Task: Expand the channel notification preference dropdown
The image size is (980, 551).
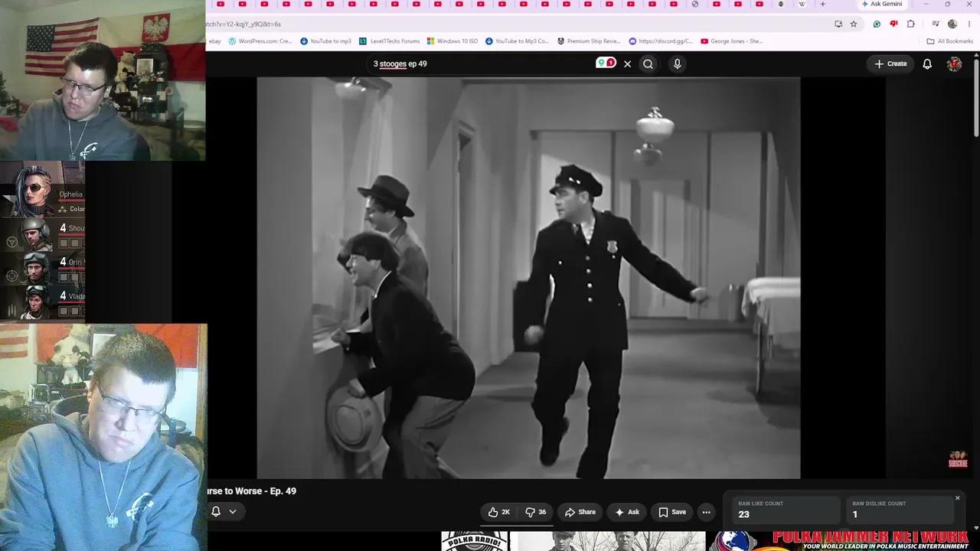Action: 233,511
